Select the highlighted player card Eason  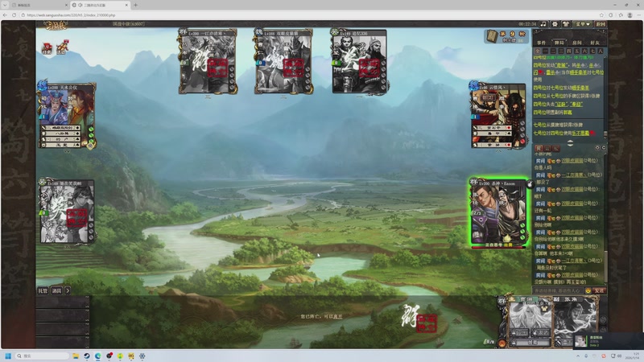498,212
